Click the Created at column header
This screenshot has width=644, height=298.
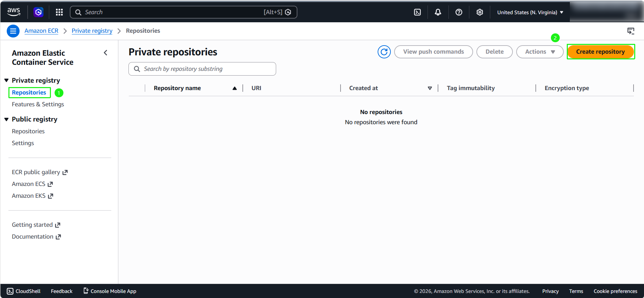(x=363, y=88)
